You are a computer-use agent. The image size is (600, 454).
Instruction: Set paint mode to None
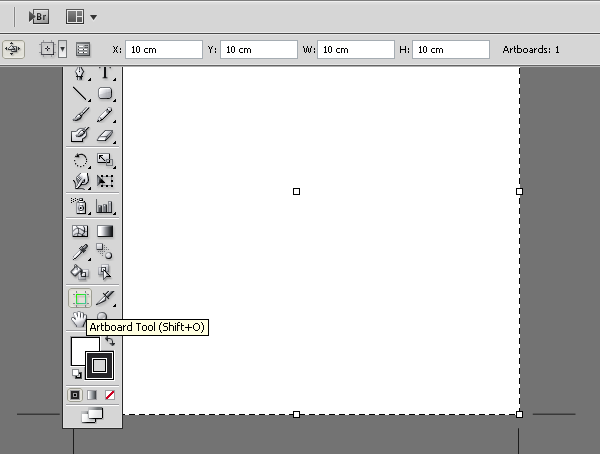coord(110,395)
